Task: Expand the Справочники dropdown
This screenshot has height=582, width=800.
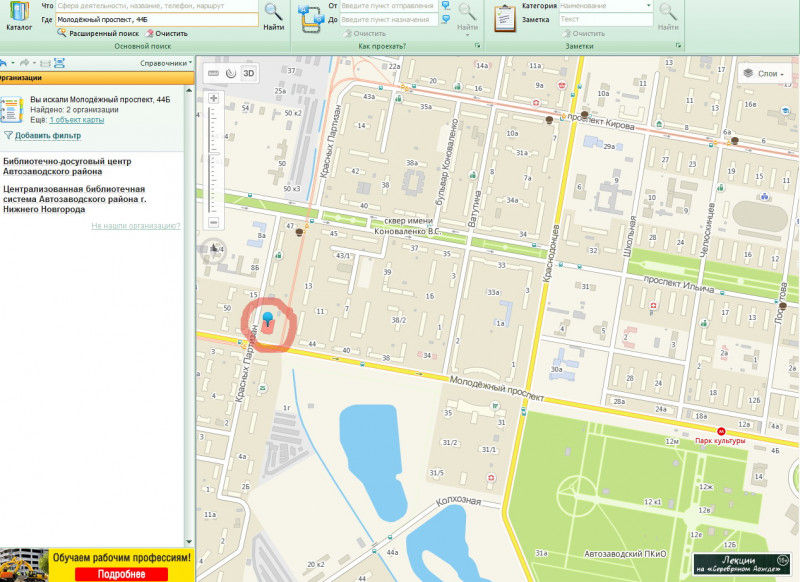Action: 164,63
